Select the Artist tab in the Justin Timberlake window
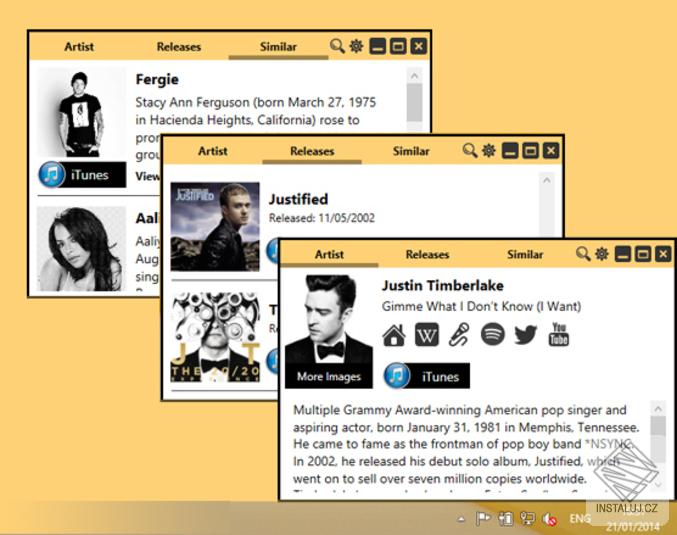 click(x=329, y=254)
